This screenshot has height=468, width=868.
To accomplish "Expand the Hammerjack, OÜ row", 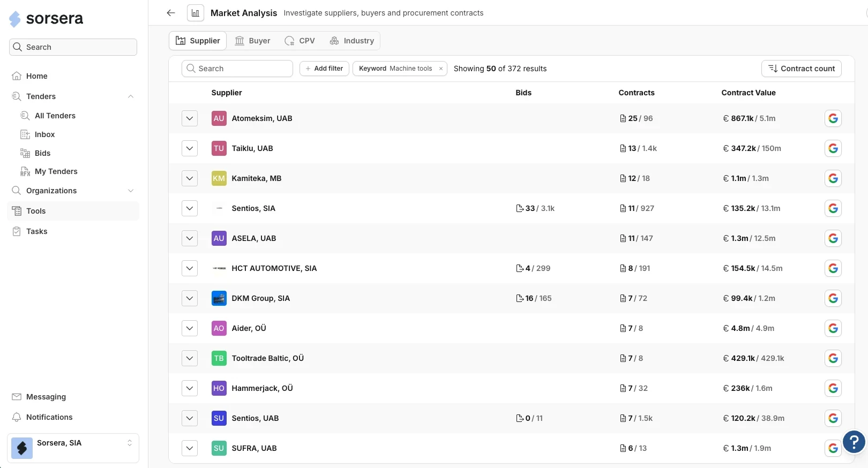I will pos(190,388).
